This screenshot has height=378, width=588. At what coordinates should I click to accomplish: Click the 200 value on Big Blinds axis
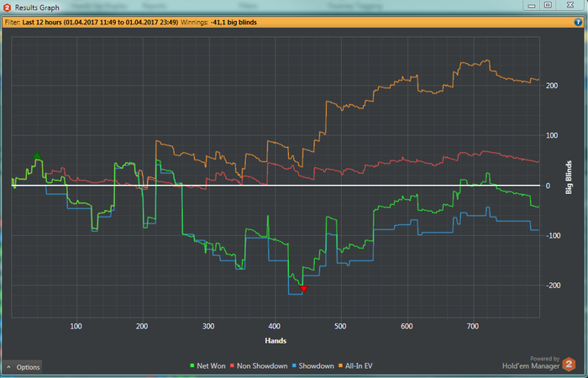click(552, 86)
